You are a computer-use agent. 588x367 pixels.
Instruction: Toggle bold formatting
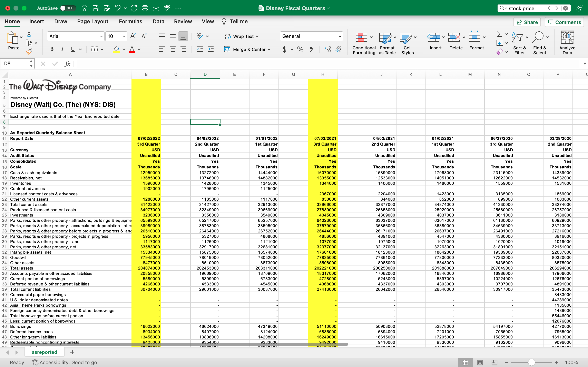[x=51, y=49]
